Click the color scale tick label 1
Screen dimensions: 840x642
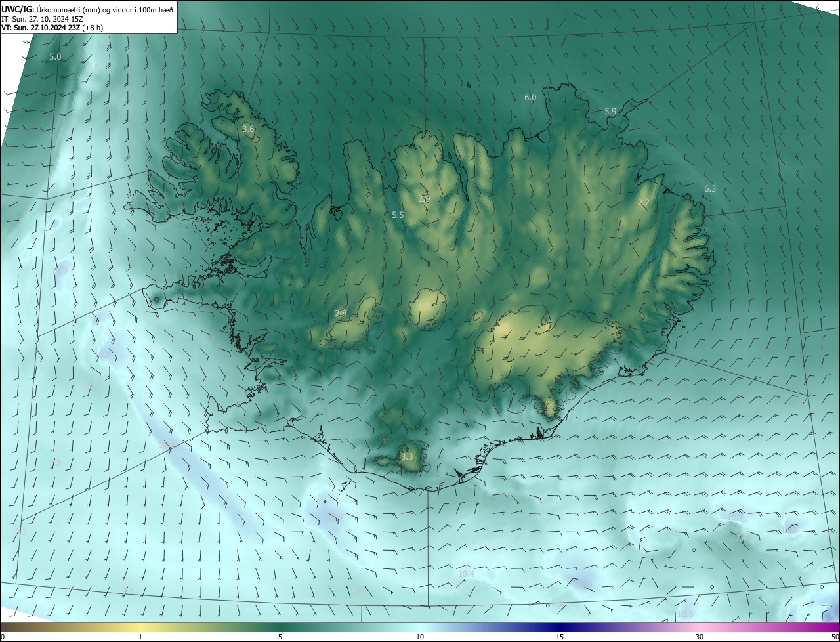140,637
